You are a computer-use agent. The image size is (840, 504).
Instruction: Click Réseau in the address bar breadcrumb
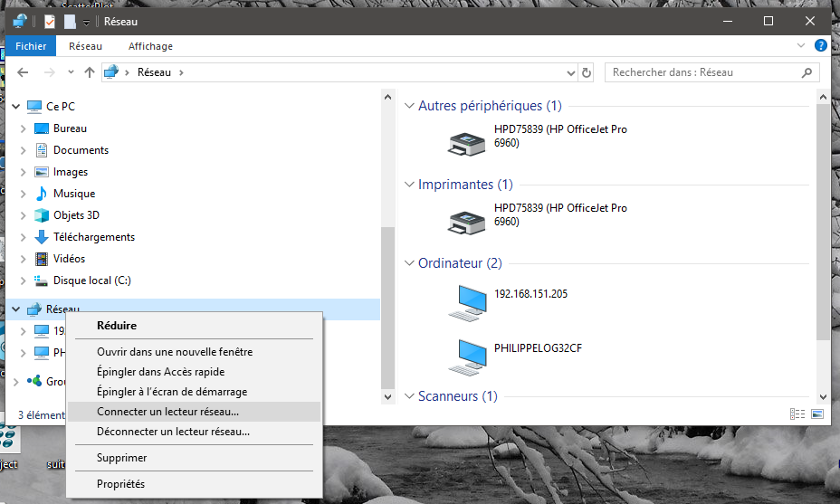click(154, 72)
